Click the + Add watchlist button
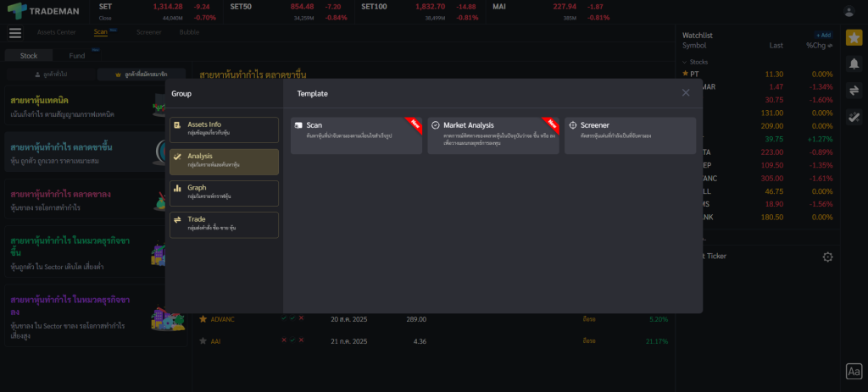868x392 pixels. tap(823, 35)
